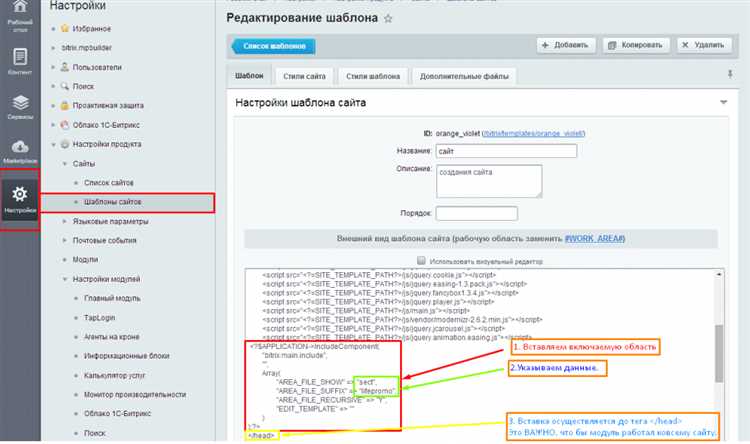Click the Копировать button
This screenshot has height=444, width=750.
[x=636, y=45]
